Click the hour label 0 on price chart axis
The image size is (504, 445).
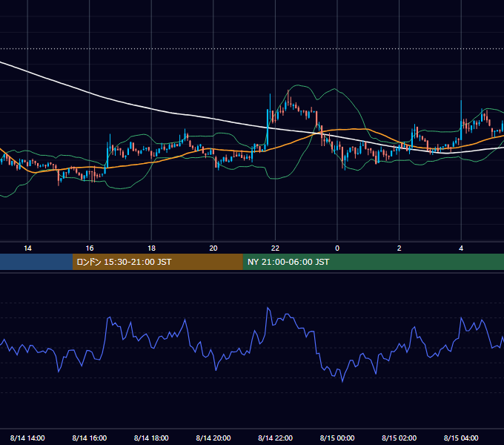[x=337, y=248]
